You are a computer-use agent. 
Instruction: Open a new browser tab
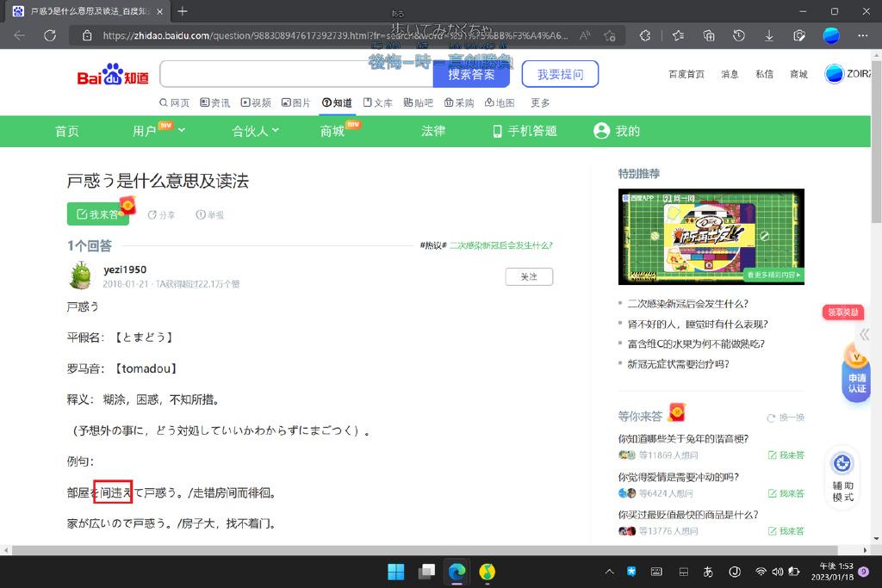[183, 11]
